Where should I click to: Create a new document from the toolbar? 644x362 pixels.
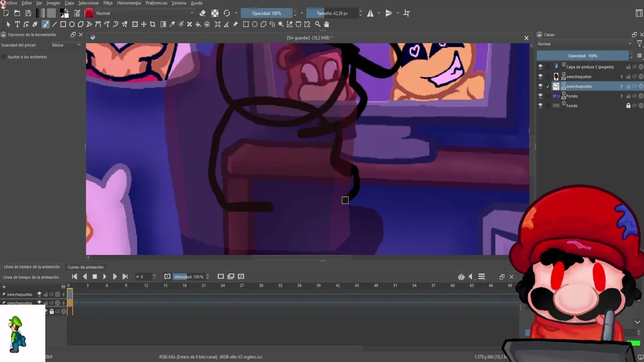[x=6, y=13]
